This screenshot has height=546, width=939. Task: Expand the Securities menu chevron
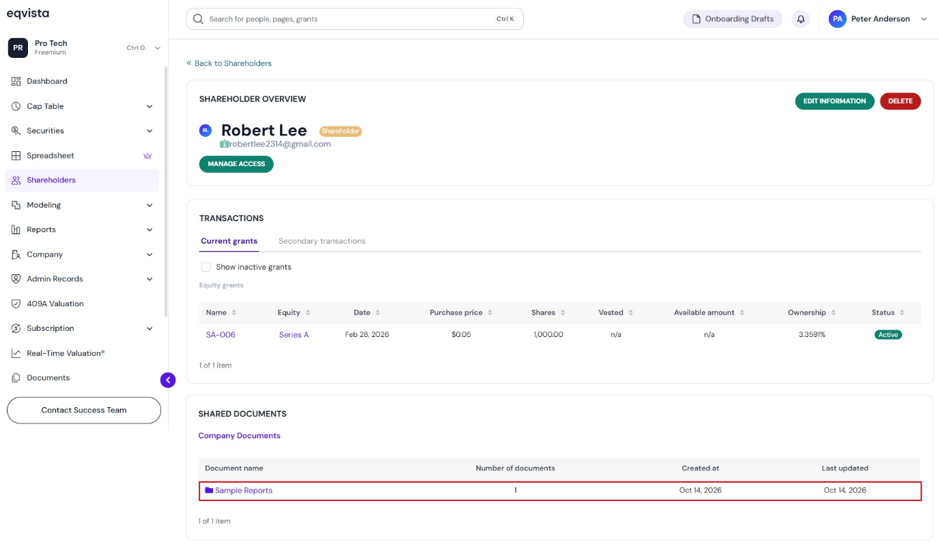coord(149,131)
